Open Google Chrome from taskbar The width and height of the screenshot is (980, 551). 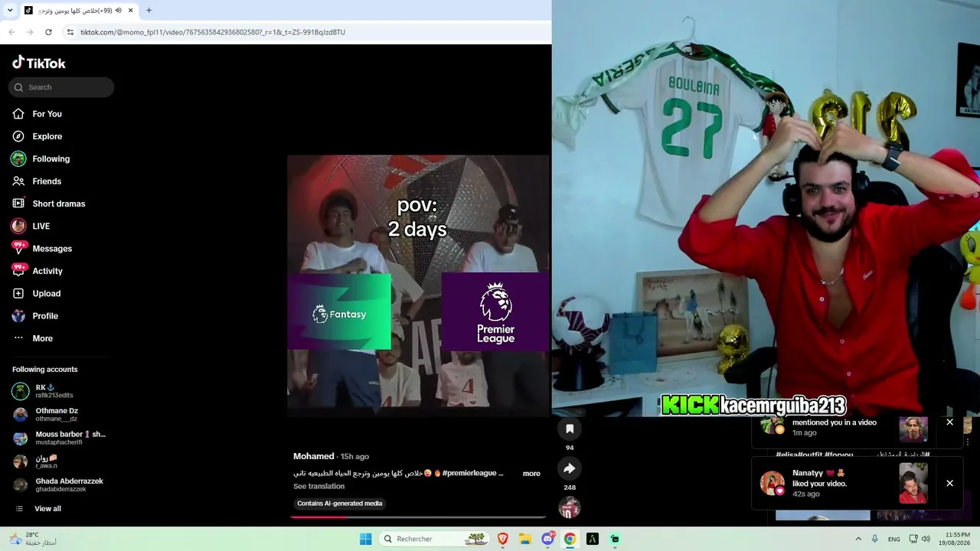[x=570, y=539]
